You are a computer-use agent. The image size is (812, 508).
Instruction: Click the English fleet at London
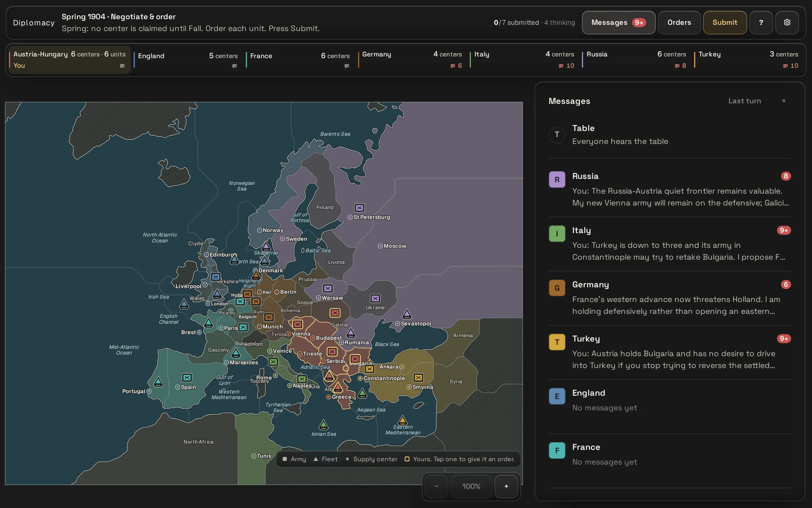(217, 294)
